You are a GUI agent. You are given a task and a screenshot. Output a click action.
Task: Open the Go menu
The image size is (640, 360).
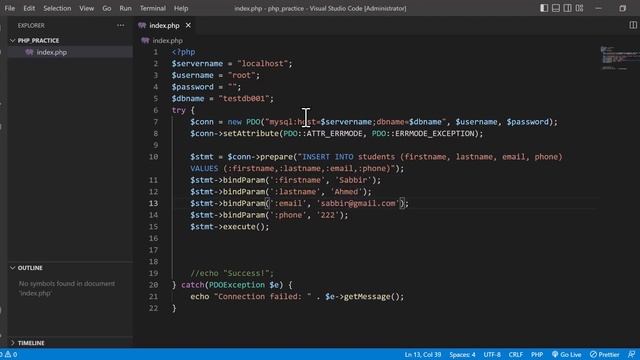107,8
